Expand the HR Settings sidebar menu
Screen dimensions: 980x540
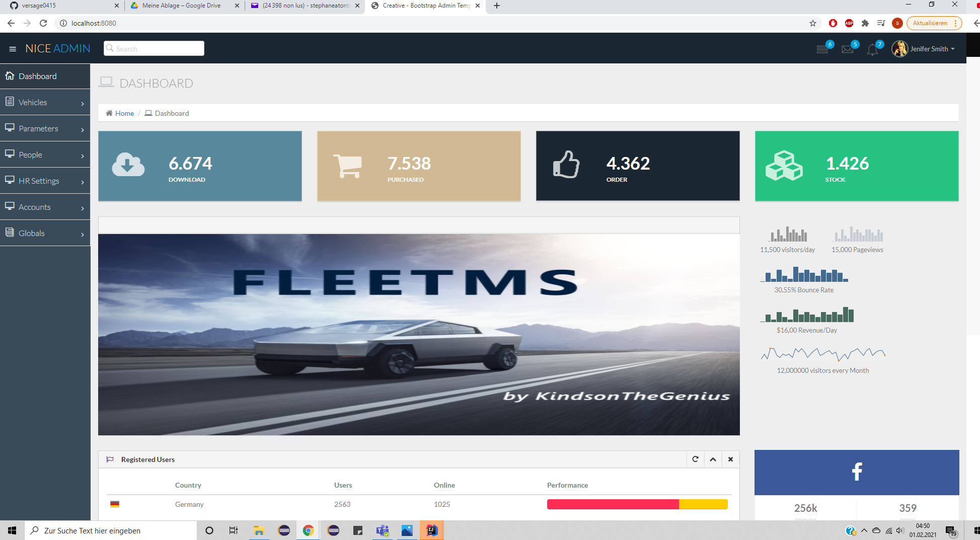pyautogui.click(x=45, y=181)
